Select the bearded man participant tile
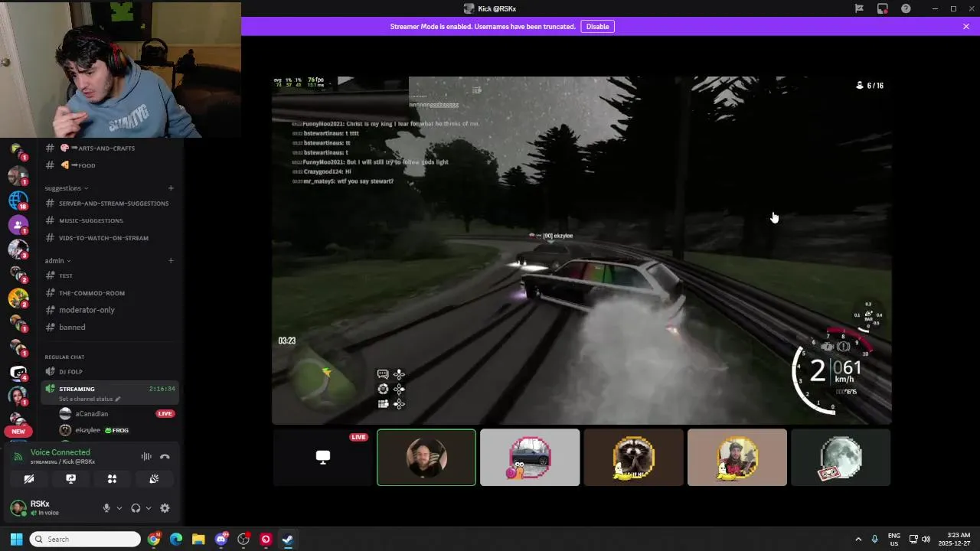 [x=426, y=458]
